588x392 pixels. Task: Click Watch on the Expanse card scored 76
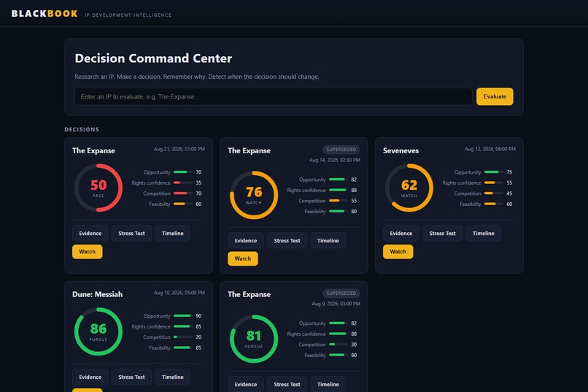click(243, 259)
